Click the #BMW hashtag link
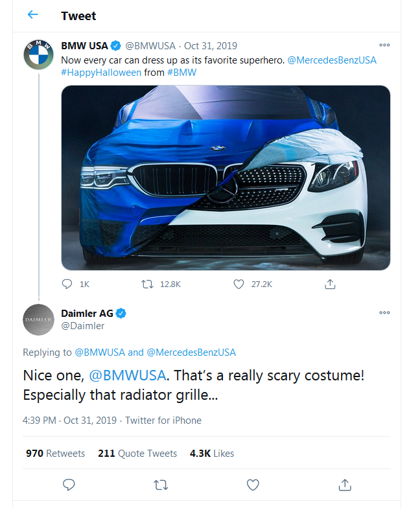This screenshot has height=508, width=420. pyautogui.click(x=181, y=73)
